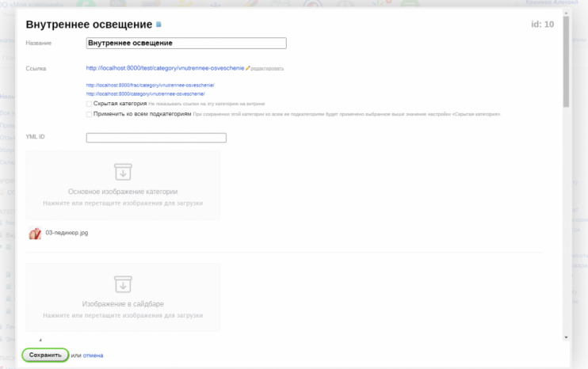This screenshot has width=588, height=369.
Task: Click upload icon in Основное изображение категории area
Action: pos(123,172)
